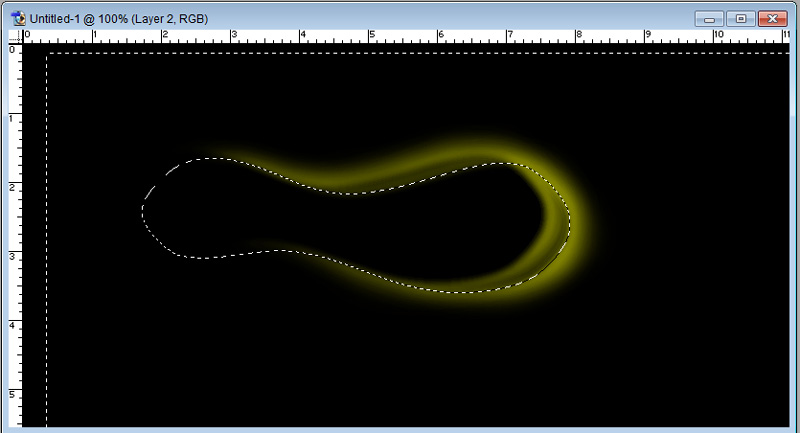Click the ruler origin corner box
800x433 pixels.
(x=16, y=36)
